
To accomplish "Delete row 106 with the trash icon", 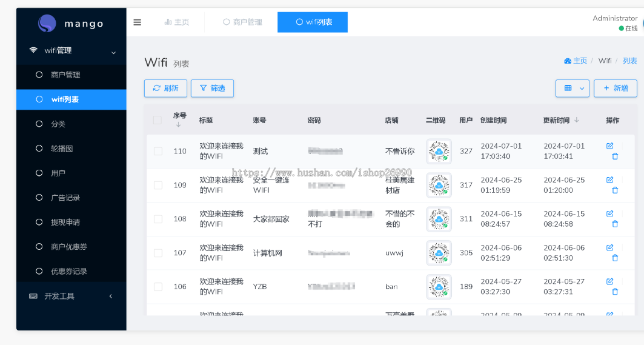I will tap(615, 292).
